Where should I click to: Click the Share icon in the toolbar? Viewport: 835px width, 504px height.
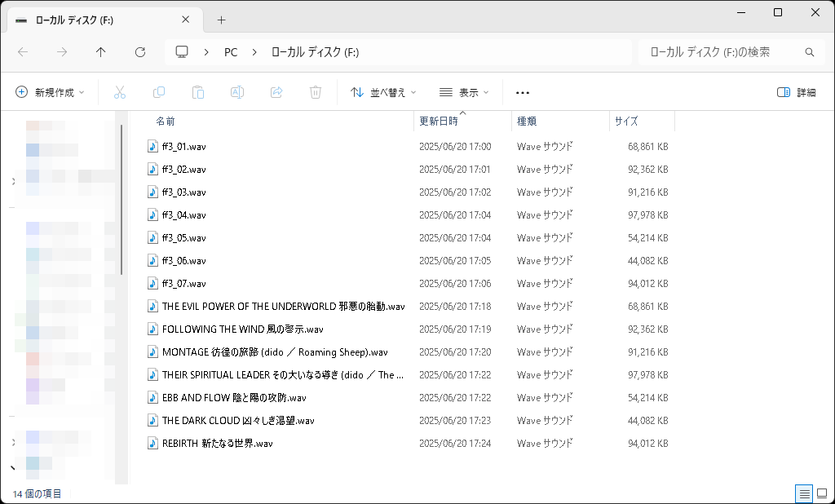276,92
